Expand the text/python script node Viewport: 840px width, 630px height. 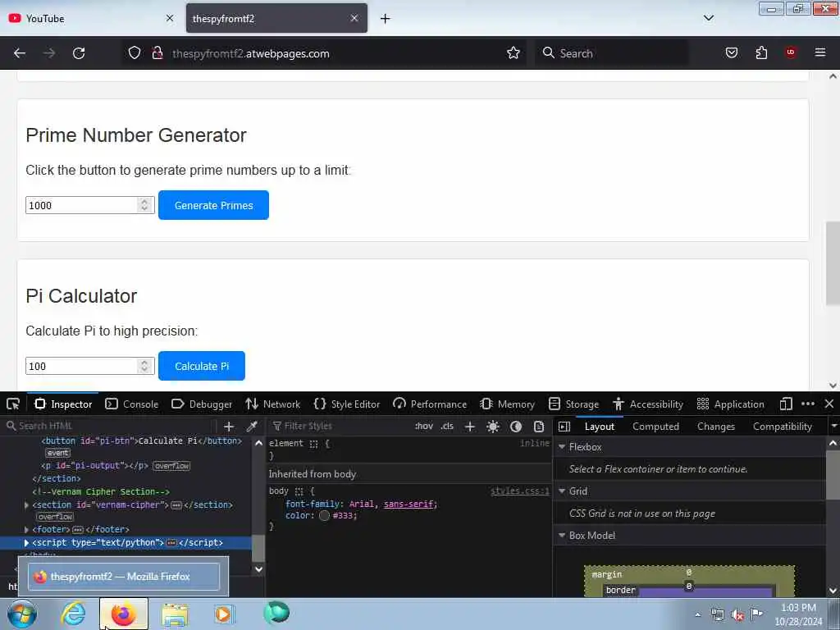(26, 543)
